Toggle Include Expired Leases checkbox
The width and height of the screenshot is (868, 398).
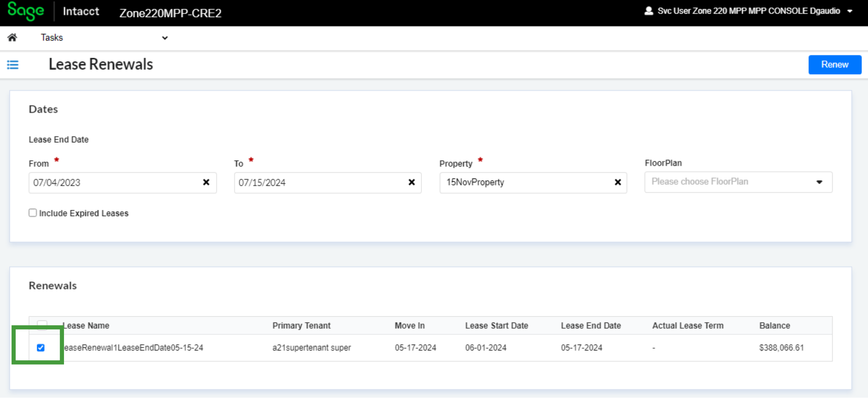pos(33,213)
